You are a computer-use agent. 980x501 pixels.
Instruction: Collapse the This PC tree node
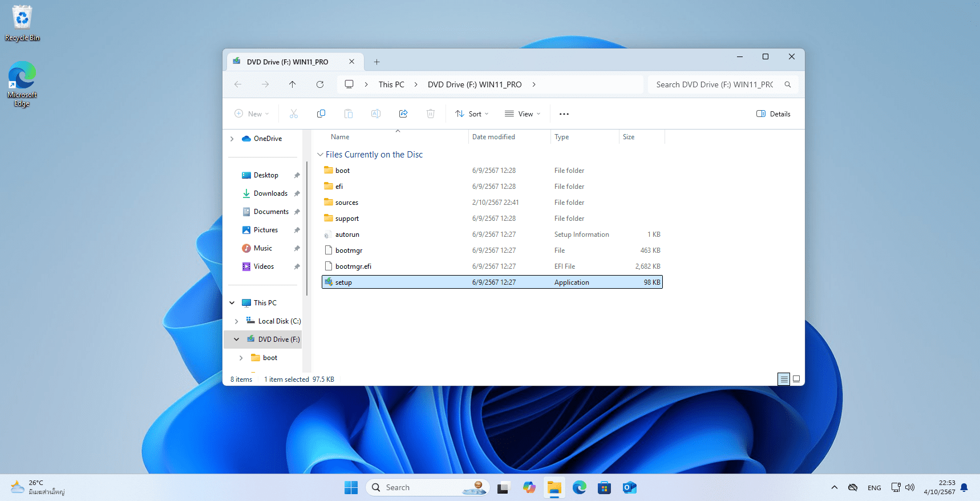point(232,303)
